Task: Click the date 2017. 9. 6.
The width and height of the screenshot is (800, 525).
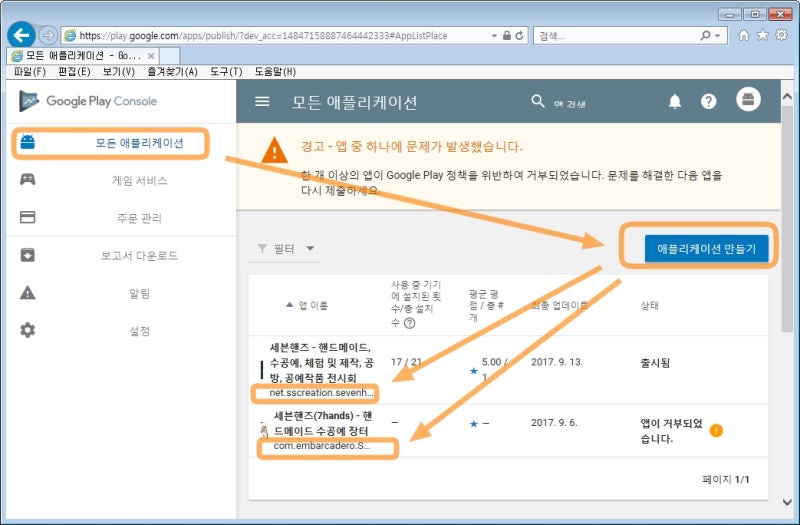Action: click(554, 422)
